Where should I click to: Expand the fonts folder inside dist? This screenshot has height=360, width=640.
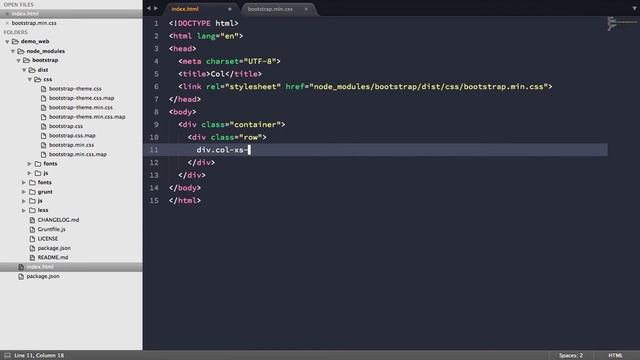30,164
